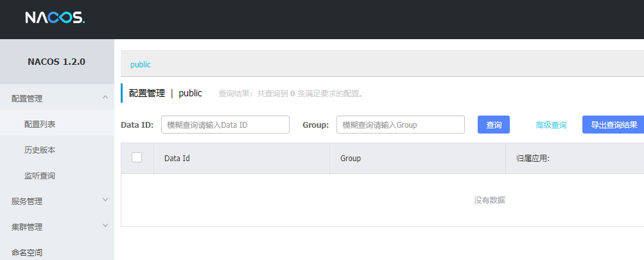The image size is (644, 260).
Task: Click the 导出查询结果 export button
Action: pos(614,125)
